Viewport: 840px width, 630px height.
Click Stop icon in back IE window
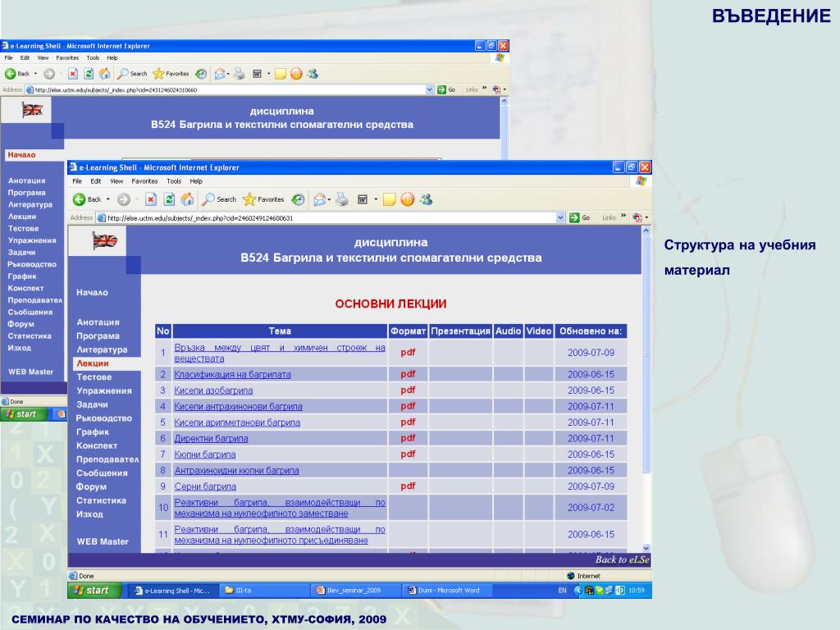click(73, 73)
